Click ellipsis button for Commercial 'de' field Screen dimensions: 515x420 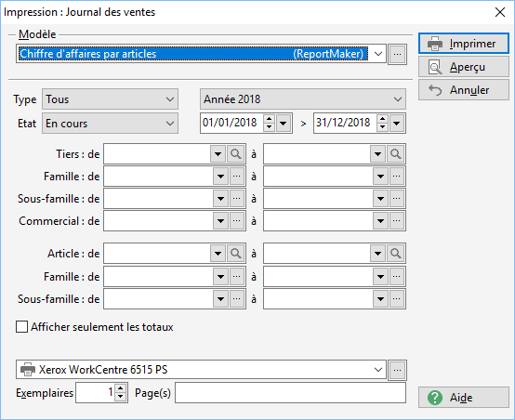point(237,220)
